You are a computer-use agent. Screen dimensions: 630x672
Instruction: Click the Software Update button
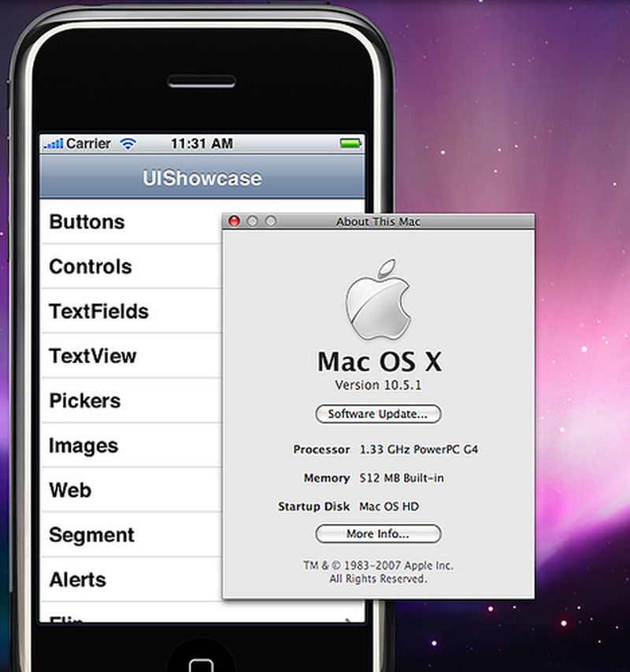[x=378, y=414]
